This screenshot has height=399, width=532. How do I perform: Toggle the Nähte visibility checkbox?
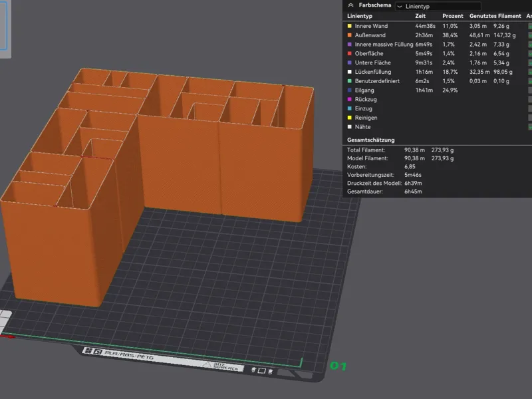coord(530,126)
